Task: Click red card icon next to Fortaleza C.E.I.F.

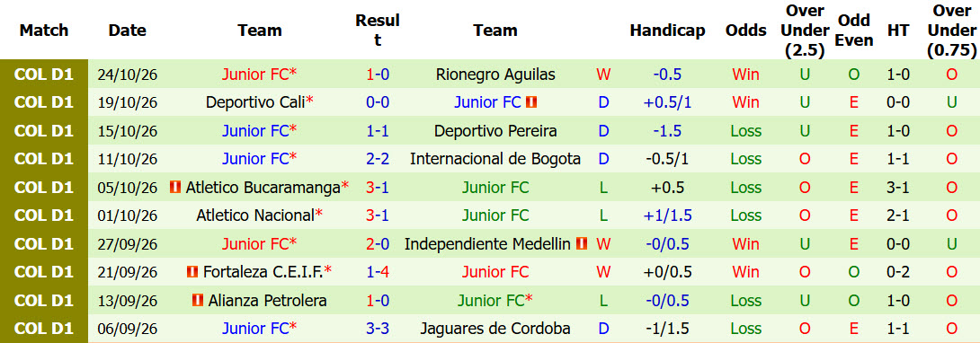Action: (x=192, y=272)
